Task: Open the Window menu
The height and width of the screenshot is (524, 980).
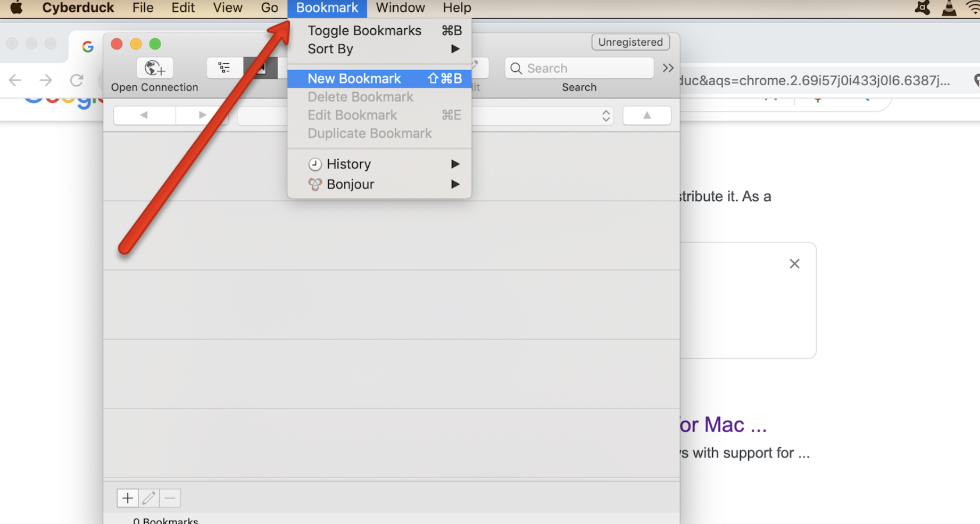Action: pos(401,8)
